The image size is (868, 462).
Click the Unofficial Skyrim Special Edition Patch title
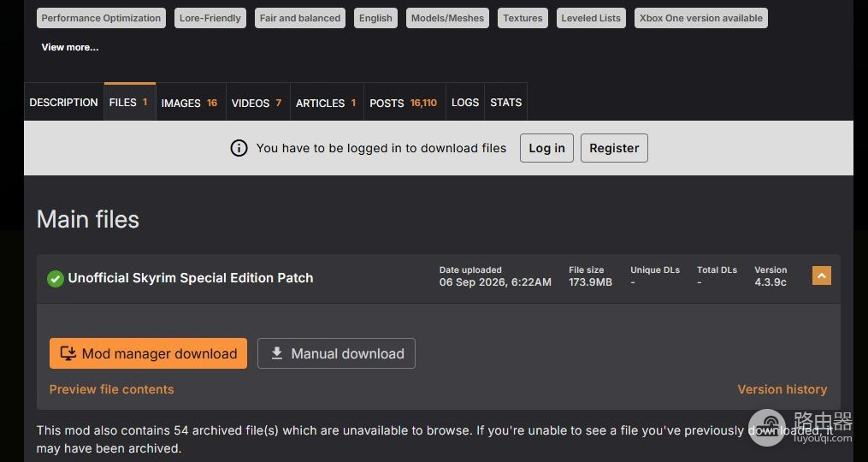pyautogui.click(x=191, y=278)
